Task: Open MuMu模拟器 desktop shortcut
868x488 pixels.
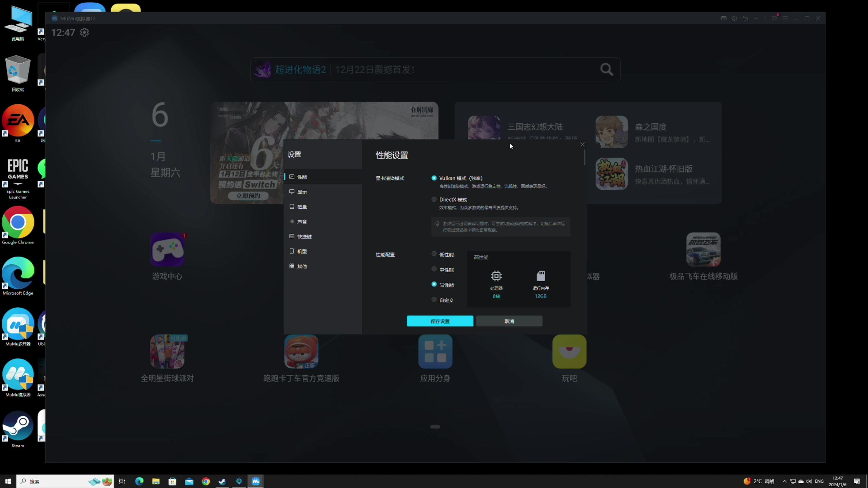Action: 18,378
